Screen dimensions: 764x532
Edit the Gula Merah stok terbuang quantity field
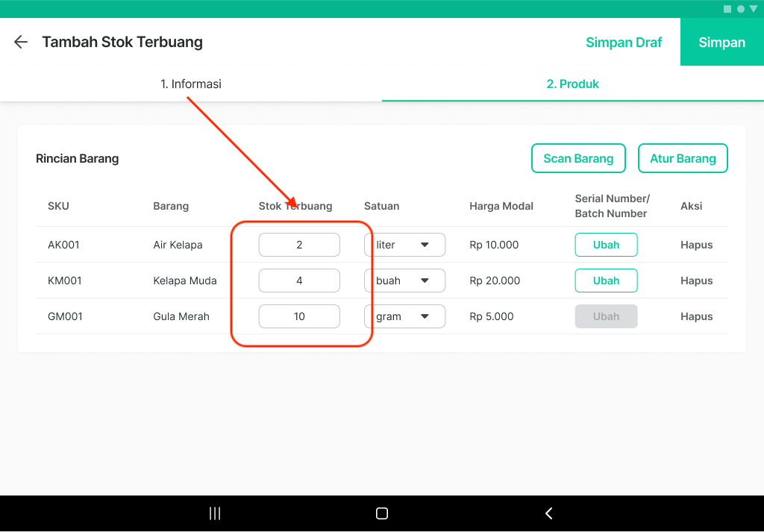point(299,316)
